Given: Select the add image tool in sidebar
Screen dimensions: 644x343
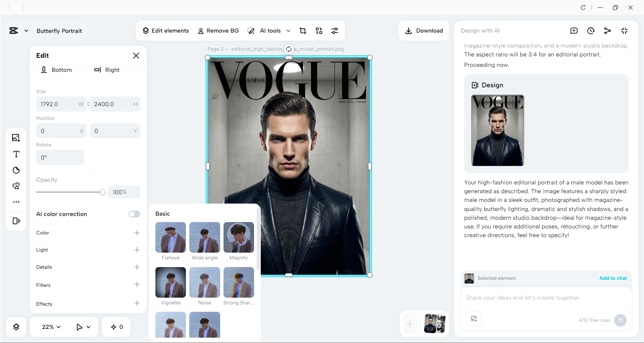Looking at the screenshot, I should (x=16, y=138).
